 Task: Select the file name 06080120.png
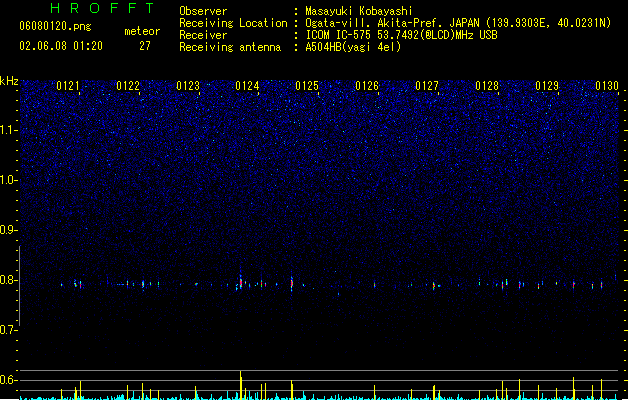55,26
